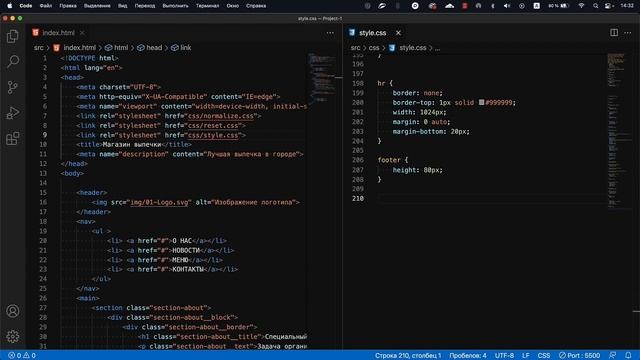Click css folder in style.css breadcrumb
Viewport: 640px width, 360px height.
374,48
